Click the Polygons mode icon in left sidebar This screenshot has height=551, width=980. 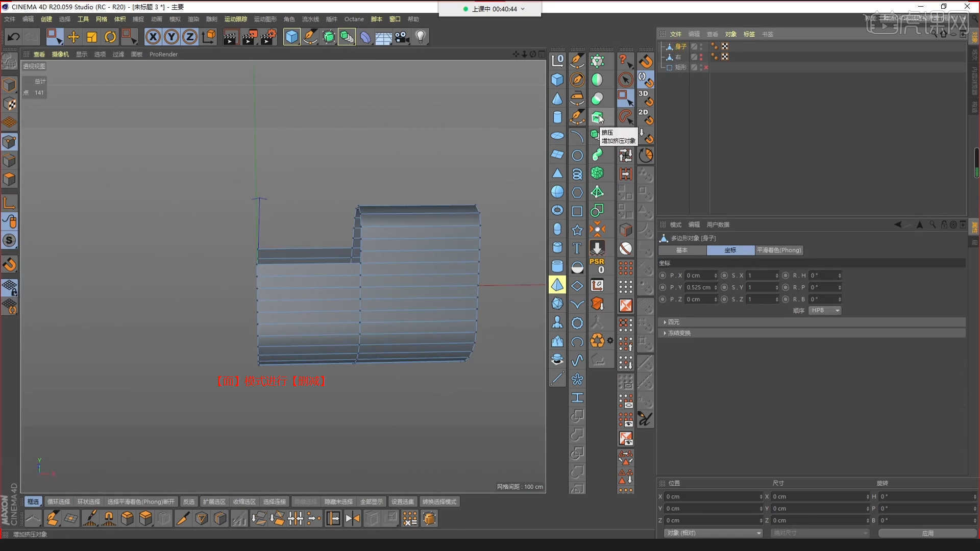(x=9, y=179)
